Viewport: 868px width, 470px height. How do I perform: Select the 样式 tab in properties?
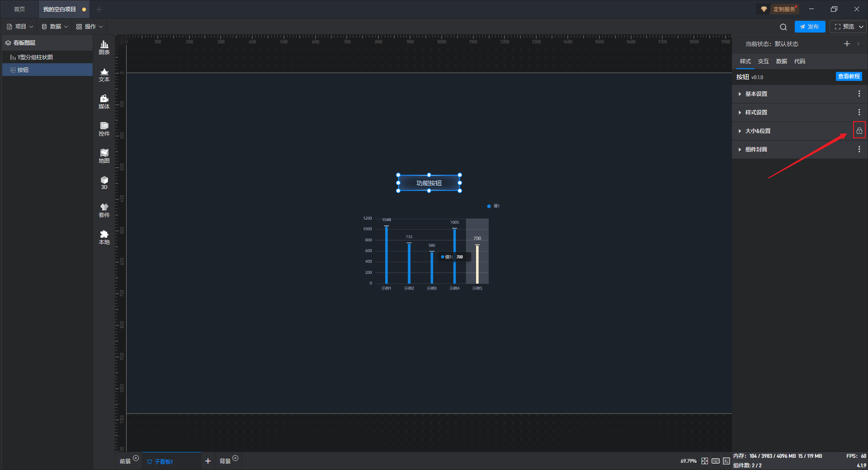(745, 61)
